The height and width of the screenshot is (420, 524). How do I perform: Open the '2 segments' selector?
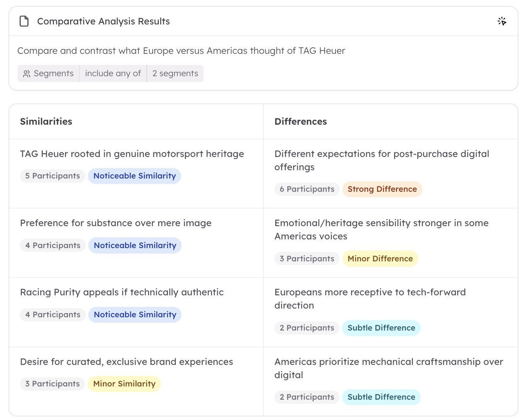(x=175, y=73)
